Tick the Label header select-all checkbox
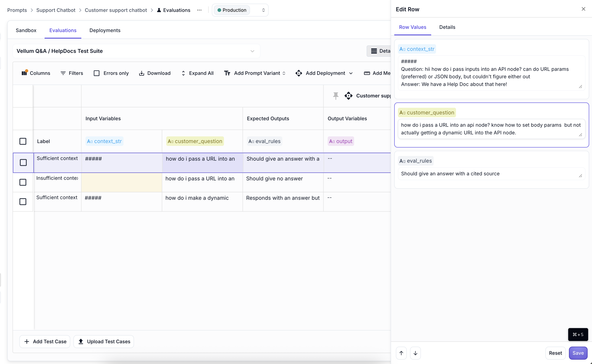 [23, 141]
